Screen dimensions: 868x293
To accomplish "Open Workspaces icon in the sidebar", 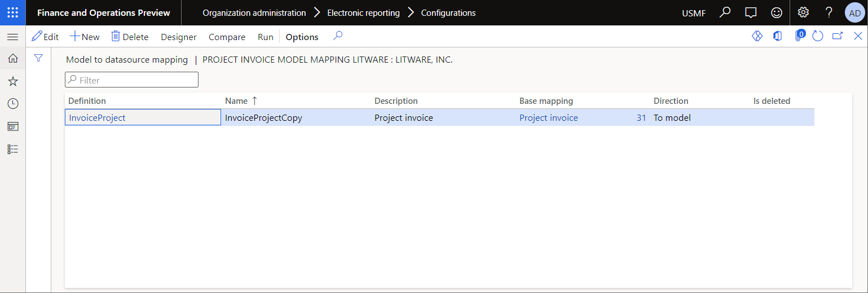I will click(12, 126).
